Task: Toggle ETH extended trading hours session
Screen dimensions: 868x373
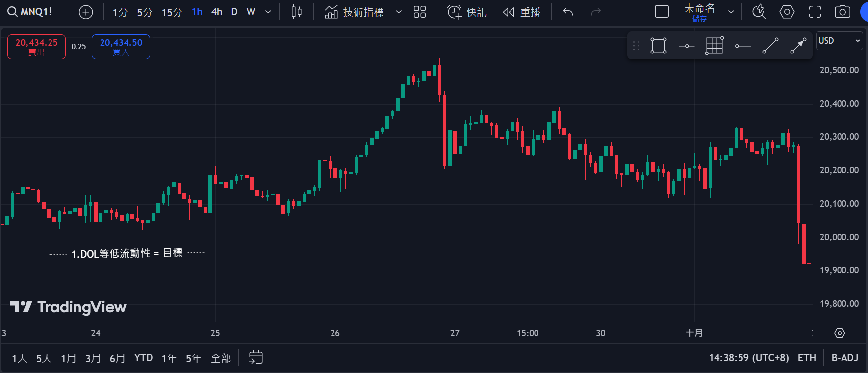Action: (807, 358)
